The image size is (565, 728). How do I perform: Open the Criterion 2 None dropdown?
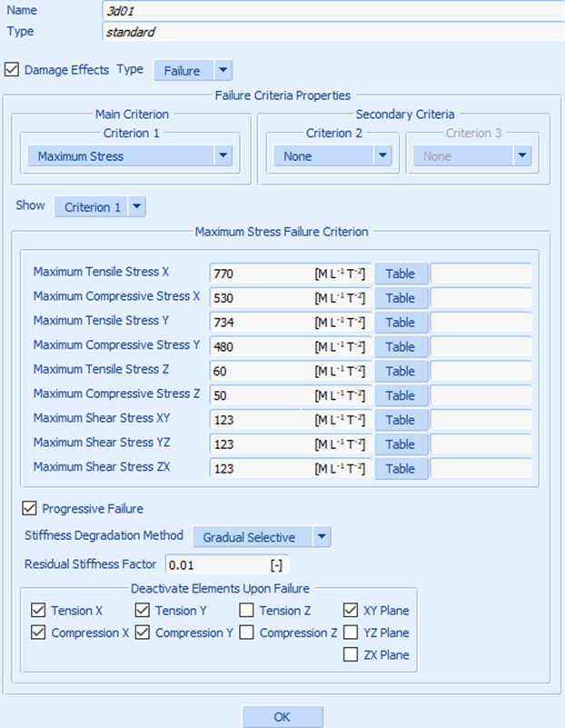point(332,156)
